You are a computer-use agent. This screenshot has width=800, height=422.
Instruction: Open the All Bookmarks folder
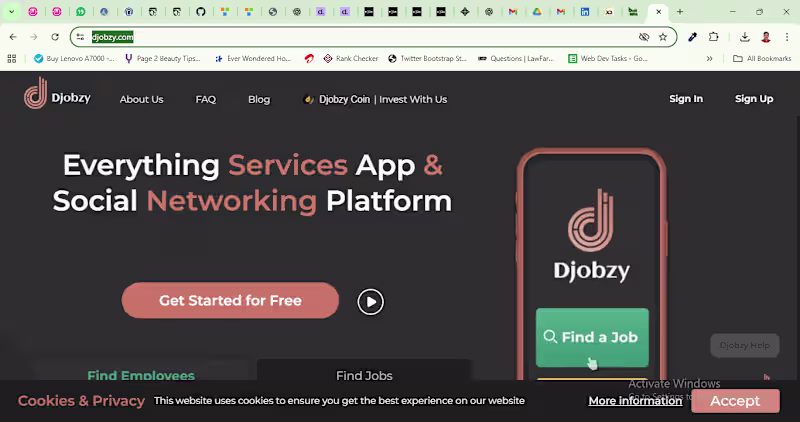(x=762, y=59)
